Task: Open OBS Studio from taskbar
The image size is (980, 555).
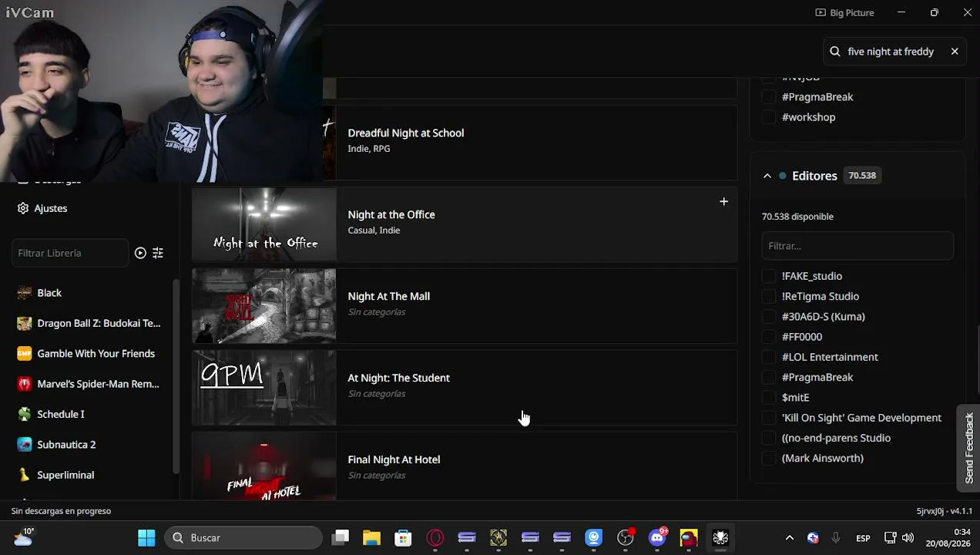Action: 626,538
